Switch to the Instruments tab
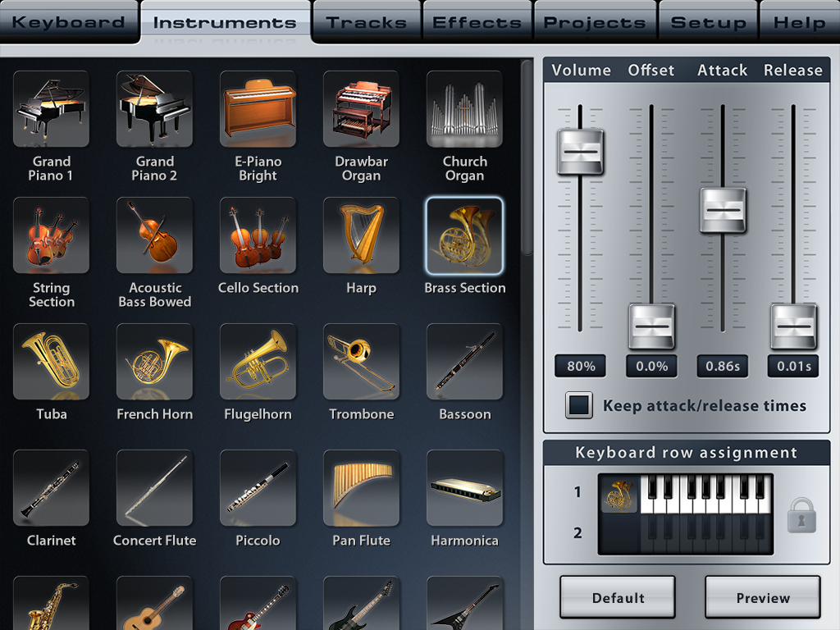The height and width of the screenshot is (630, 840). [x=225, y=22]
